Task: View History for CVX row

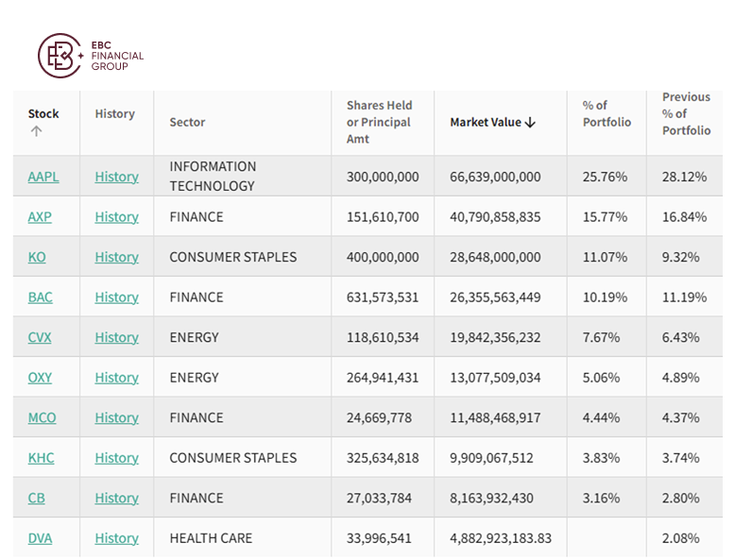Action: pyautogui.click(x=117, y=337)
